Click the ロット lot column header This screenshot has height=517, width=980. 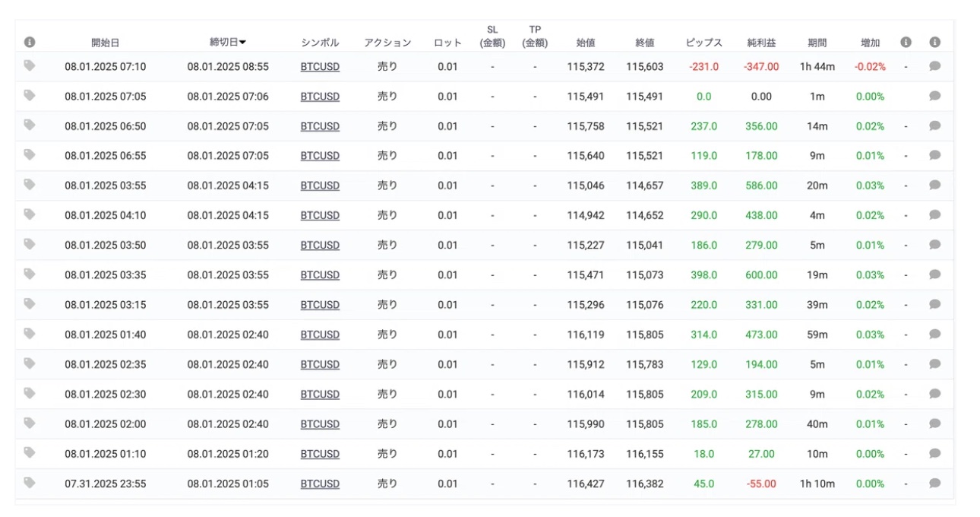[x=447, y=43]
